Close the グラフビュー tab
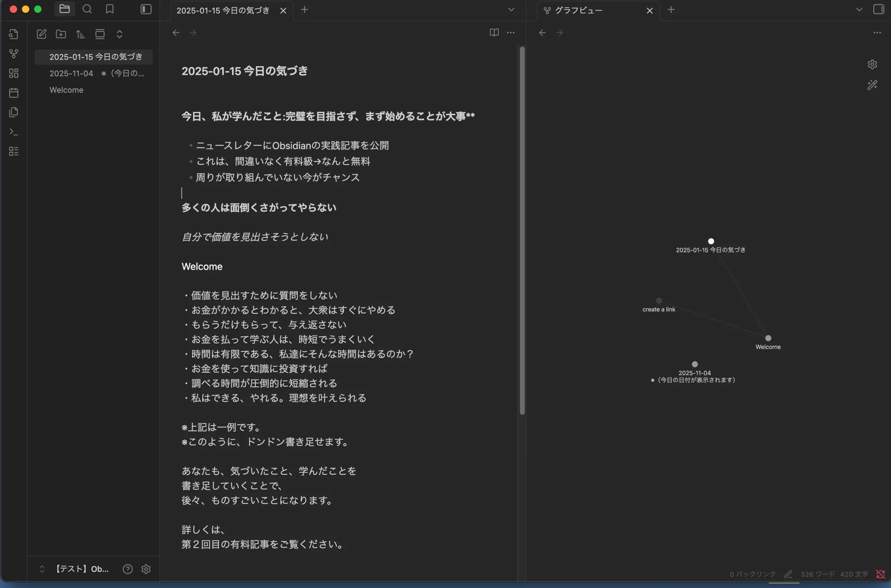This screenshot has height=588, width=891. click(649, 10)
